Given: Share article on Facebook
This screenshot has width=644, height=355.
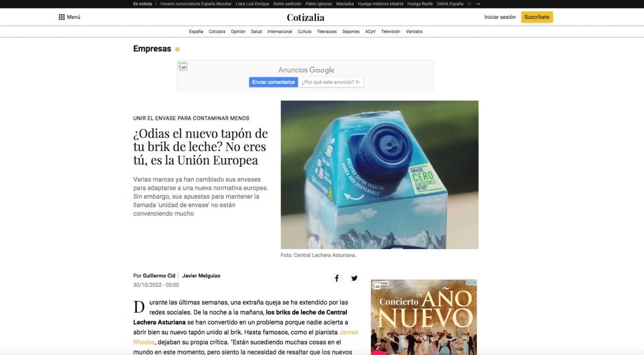Looking at the screenshot, I should (x=337, y=278).
